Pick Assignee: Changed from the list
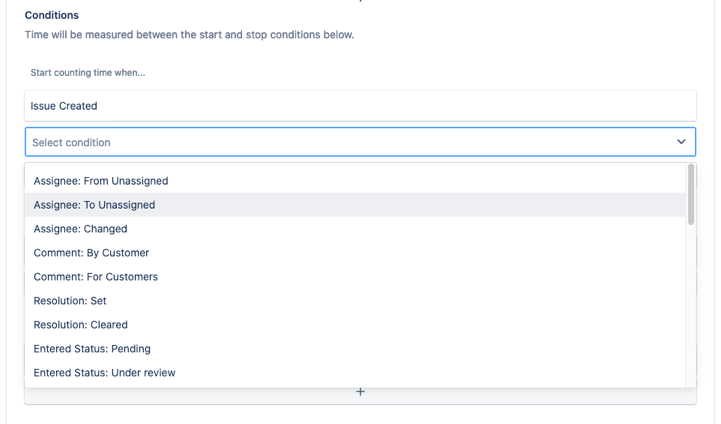The width and height of the screenshot is (721, 424). (x=81, y=229)
